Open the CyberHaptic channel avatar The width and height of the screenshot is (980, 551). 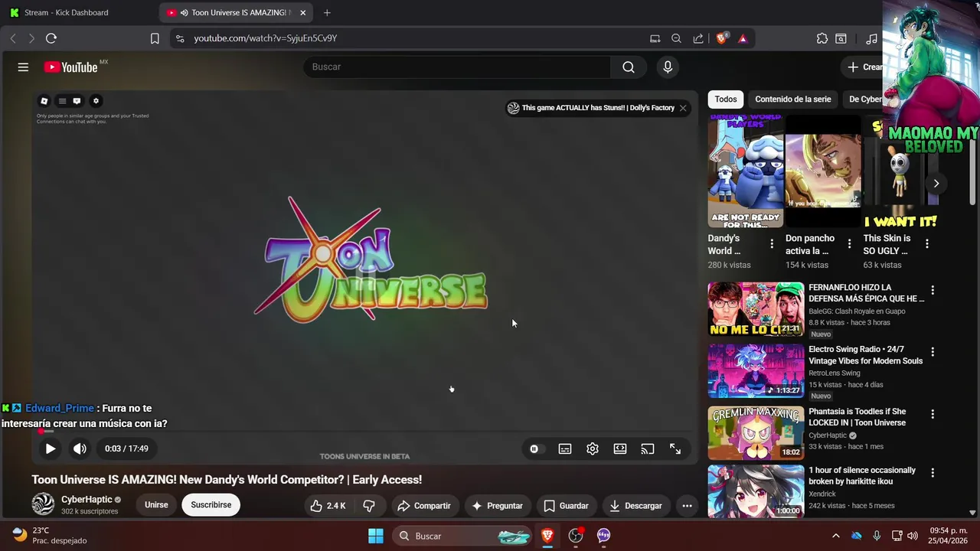pyautogui.click(x=43, y=504)
